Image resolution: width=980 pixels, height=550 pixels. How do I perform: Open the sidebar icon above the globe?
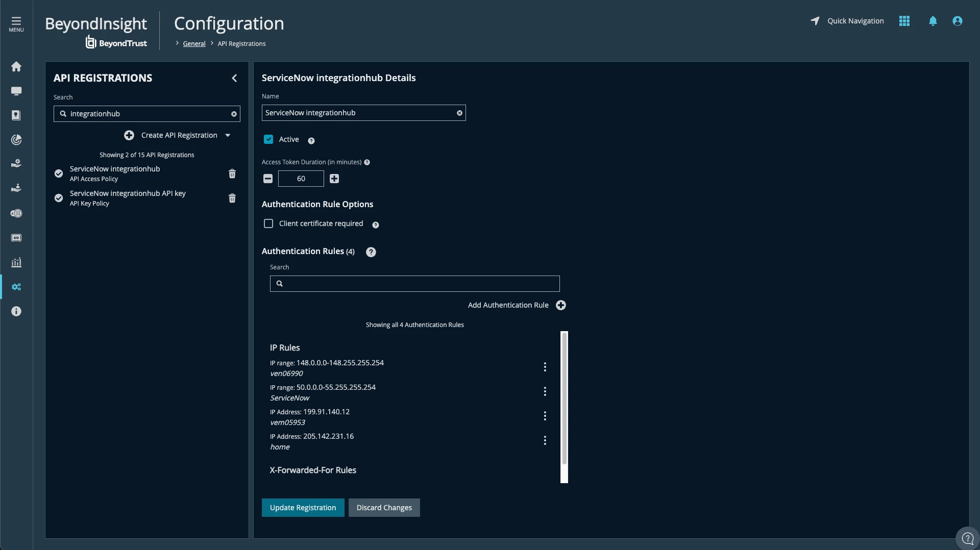point(16,188)
